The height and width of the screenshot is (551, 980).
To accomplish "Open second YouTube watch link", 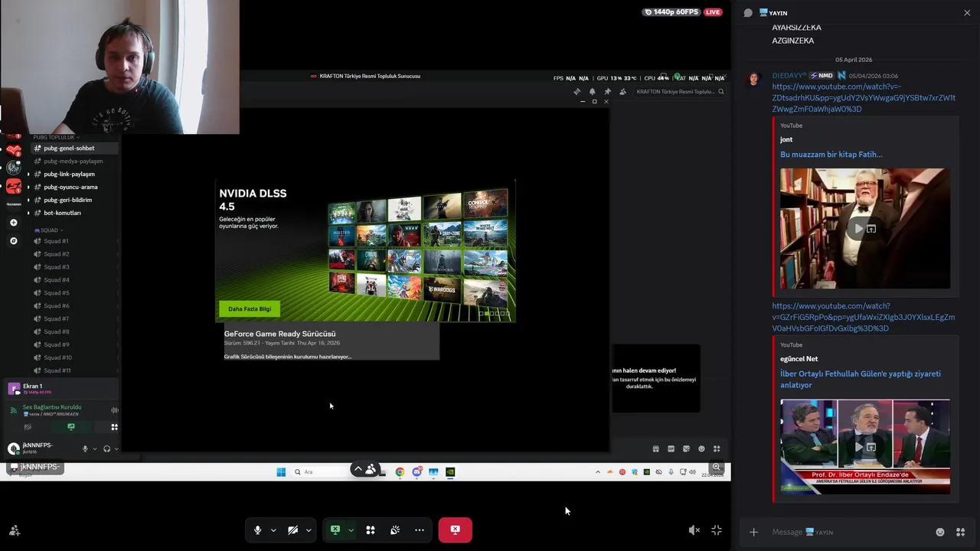I will 864,317.
